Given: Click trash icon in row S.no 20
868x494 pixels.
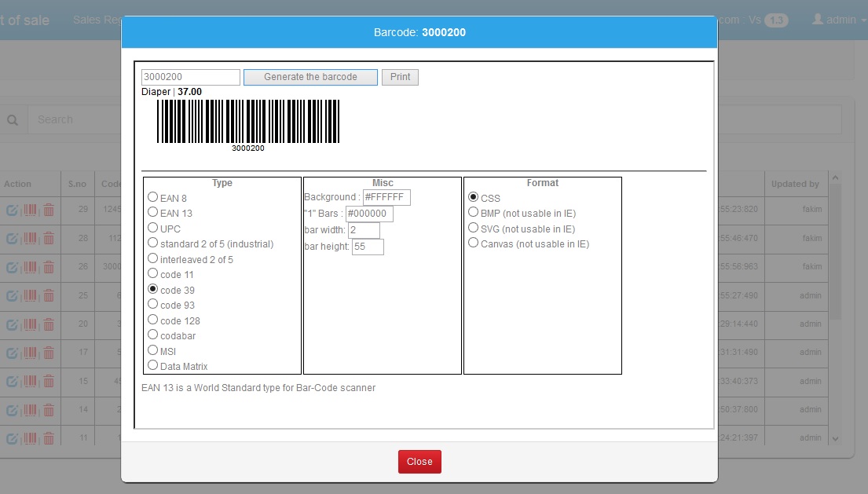Looking at the screenshot, I should tap(49, 324).
